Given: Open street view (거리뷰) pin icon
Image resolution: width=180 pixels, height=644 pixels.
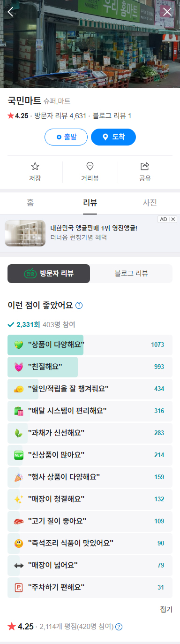Looking at the screenshot, I should (x=90, y=166).
